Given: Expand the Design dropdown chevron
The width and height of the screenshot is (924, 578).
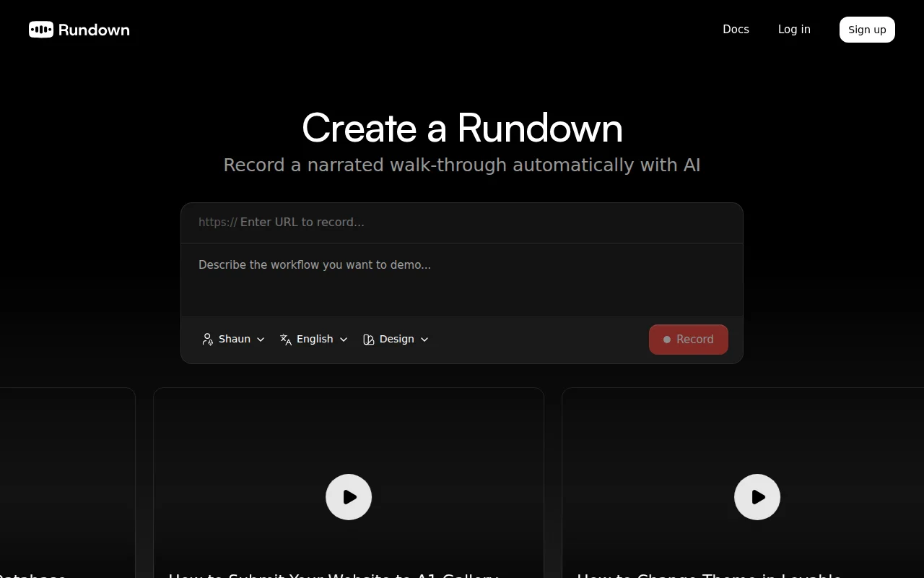Looking at the screenshot, I should click(424, 340).
